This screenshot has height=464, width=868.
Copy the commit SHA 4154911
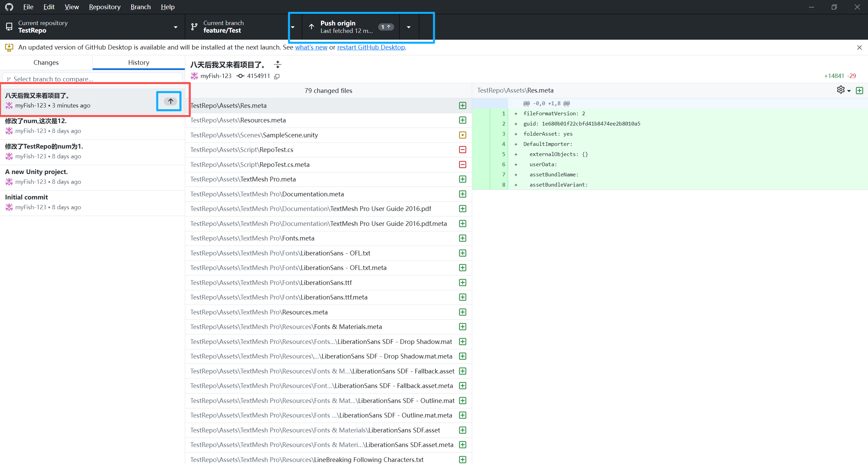point(277,76)
